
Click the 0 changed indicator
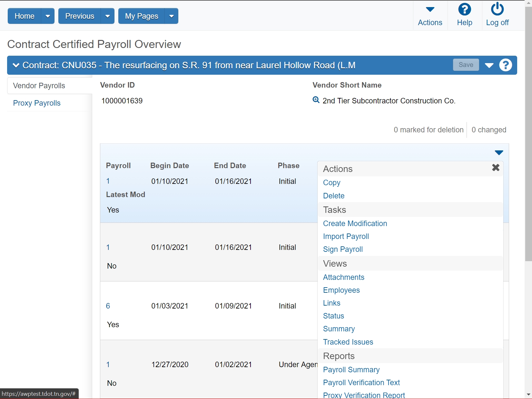pyautogui.click(x=489, y=130)
